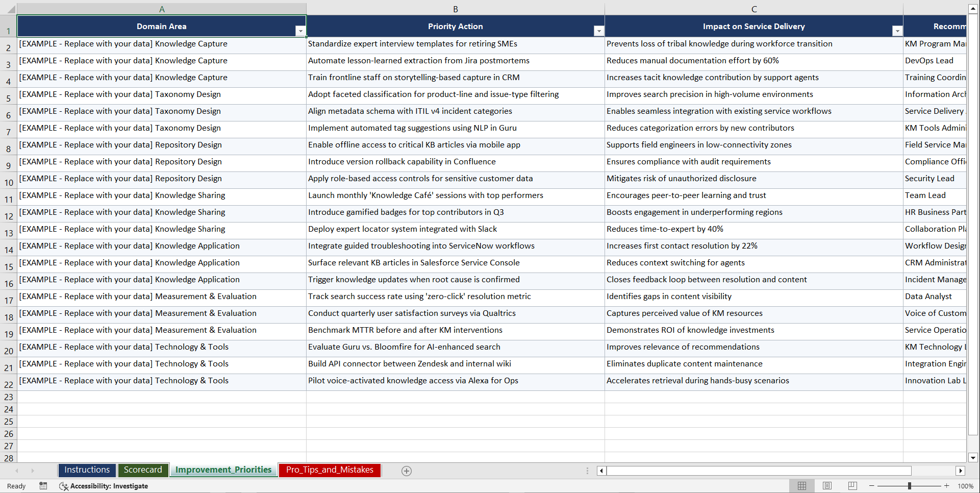Switch to the Scorecard tab

click(143, 470)
